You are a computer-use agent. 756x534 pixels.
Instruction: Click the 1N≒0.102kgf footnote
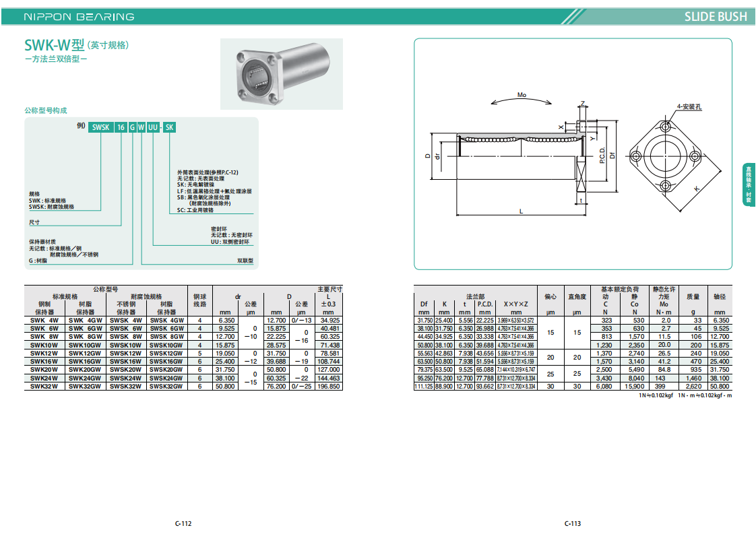[x=655, y=395]
